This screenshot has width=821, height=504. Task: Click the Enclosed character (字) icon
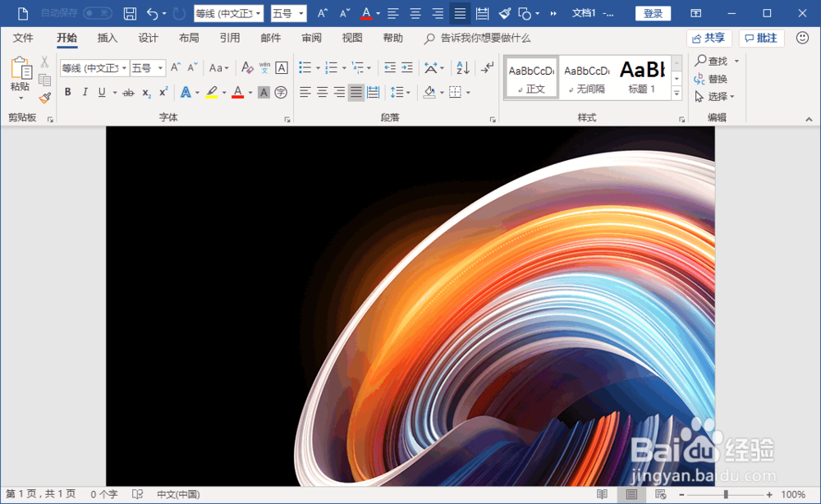(281, 93)
